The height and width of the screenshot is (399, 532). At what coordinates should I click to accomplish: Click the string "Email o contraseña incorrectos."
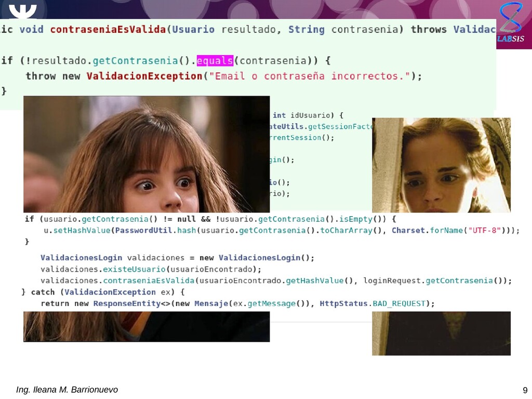point(310,76)
